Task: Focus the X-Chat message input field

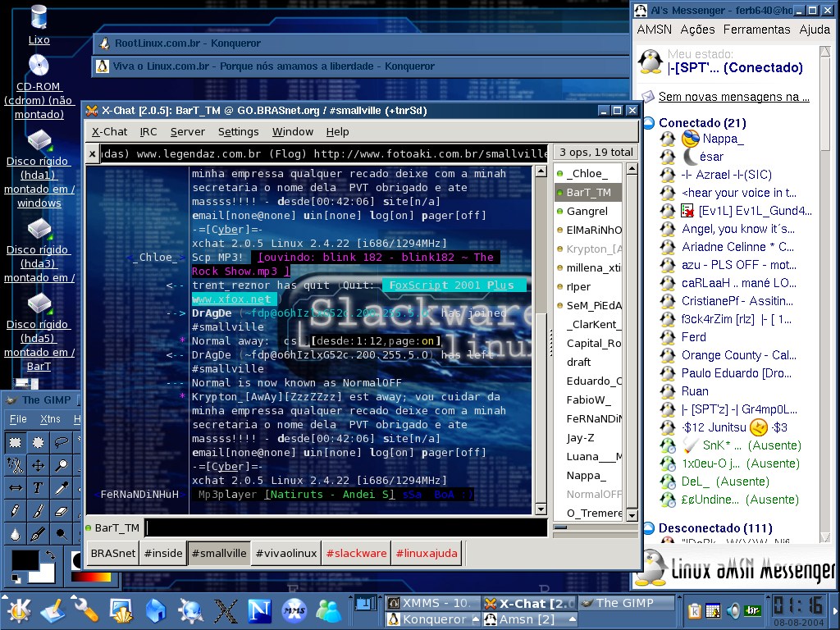Action: (x=347, y=528)
